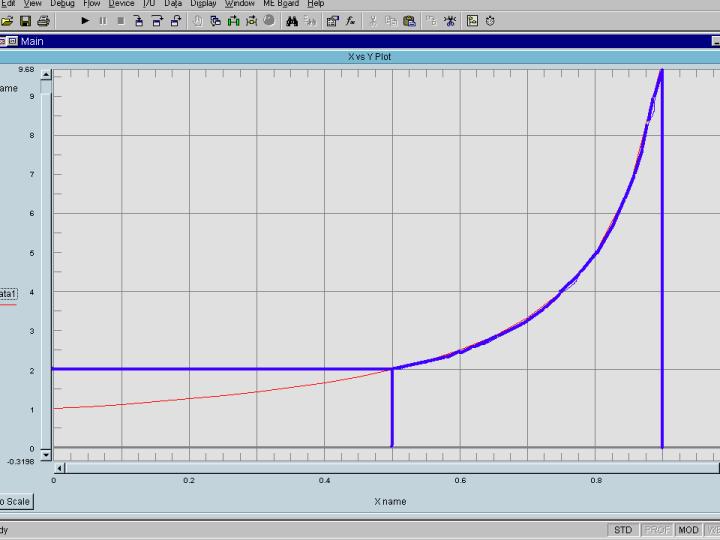Click the fx function icon

pyautogui.click(x=351, y=20)
